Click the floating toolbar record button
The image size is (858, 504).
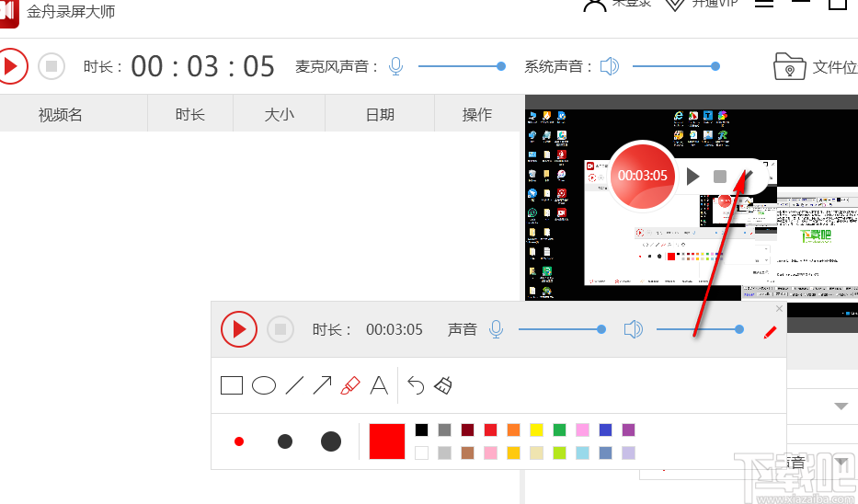pyautogui.click(x=238, y=329)
